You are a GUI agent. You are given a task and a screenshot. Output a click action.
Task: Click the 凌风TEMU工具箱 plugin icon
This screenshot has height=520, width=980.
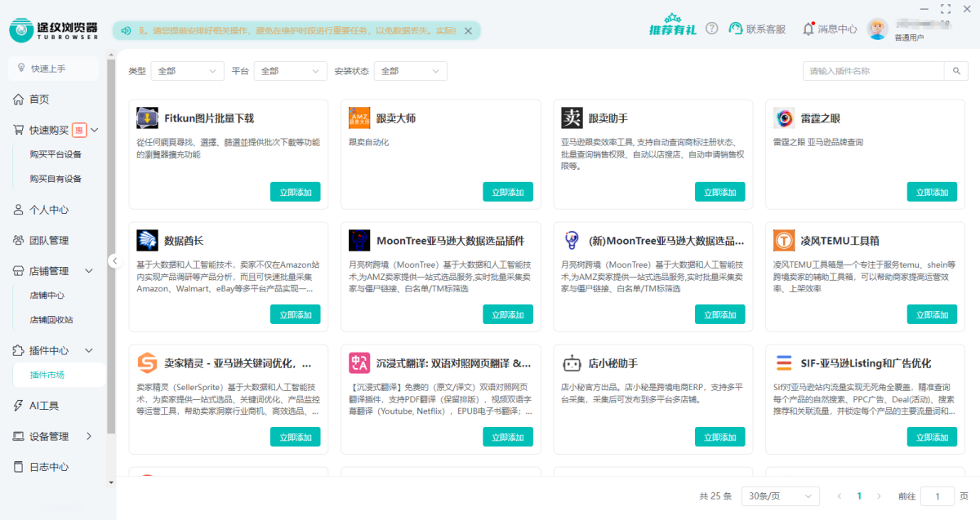coord(784,241)
